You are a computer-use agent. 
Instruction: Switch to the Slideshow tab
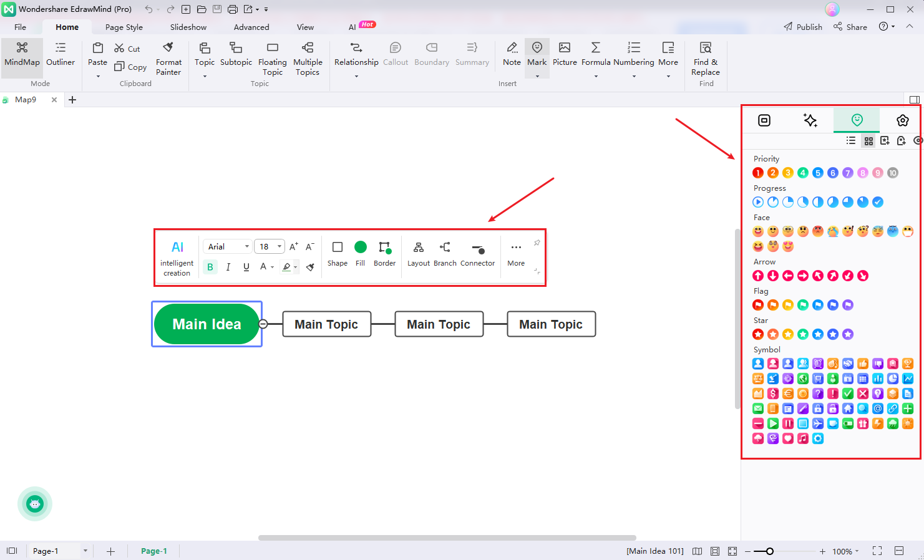click(188, 27)
